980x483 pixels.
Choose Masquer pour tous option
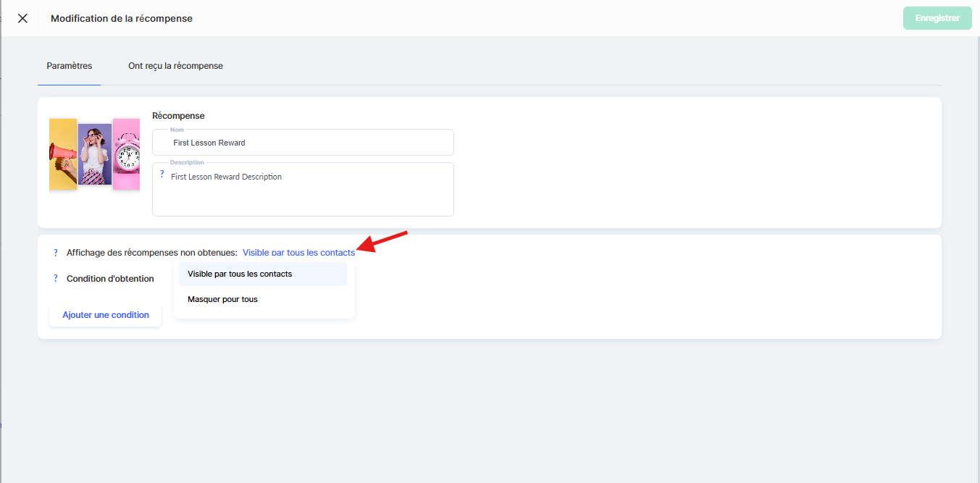(223, 299)
